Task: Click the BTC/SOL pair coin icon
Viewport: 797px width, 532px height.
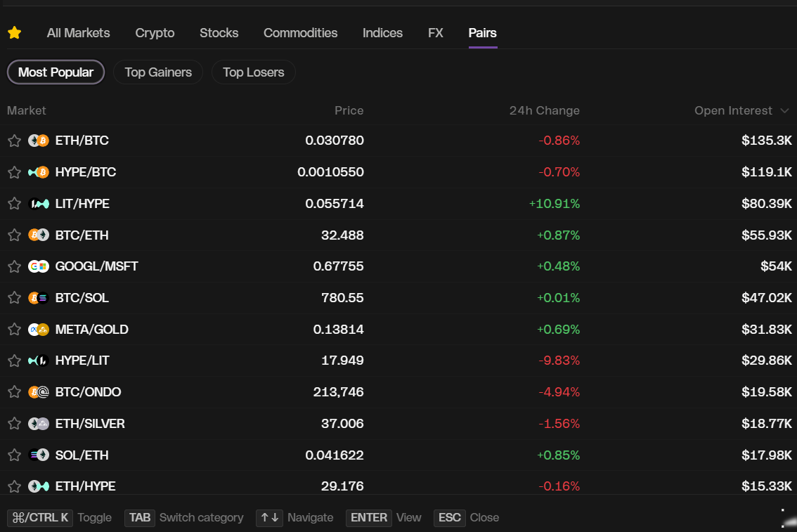Action: pos(39,298)
